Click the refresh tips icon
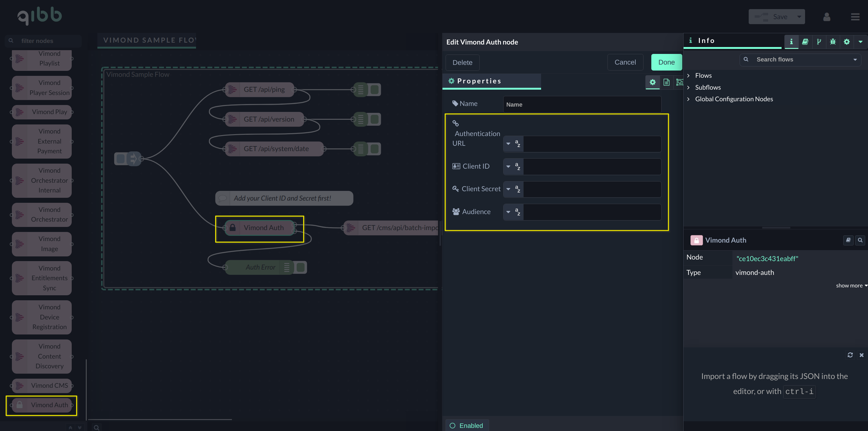This screenshot has height=431, width=868. point(850,355)
